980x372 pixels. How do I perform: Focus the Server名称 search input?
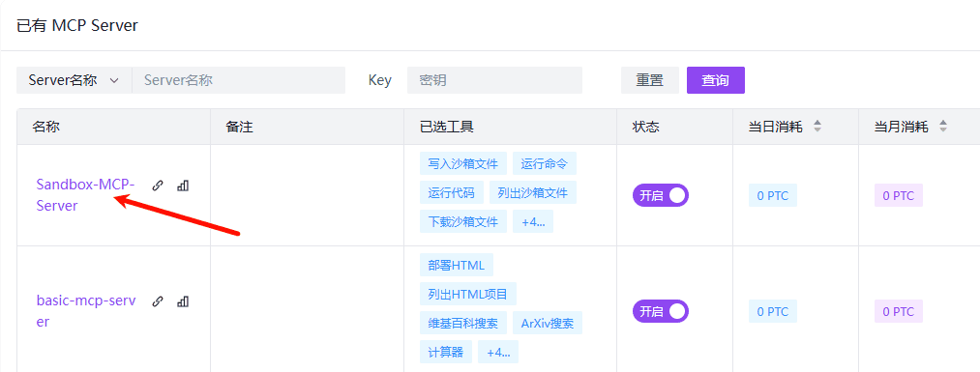click(x=238, y=80)
